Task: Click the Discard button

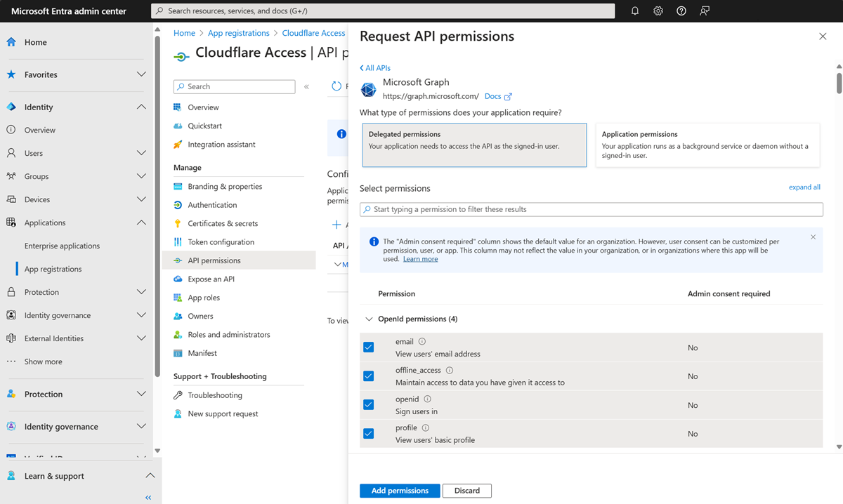Action: tap(467, 491)
